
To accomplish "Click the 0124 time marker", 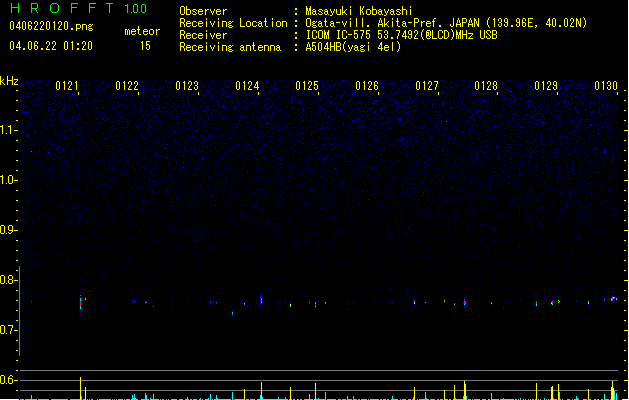I will coord(247,86).
